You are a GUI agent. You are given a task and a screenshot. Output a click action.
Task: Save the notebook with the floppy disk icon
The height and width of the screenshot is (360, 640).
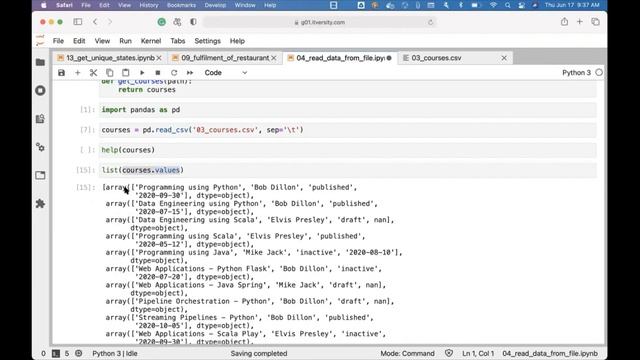[x=61, y=73]
